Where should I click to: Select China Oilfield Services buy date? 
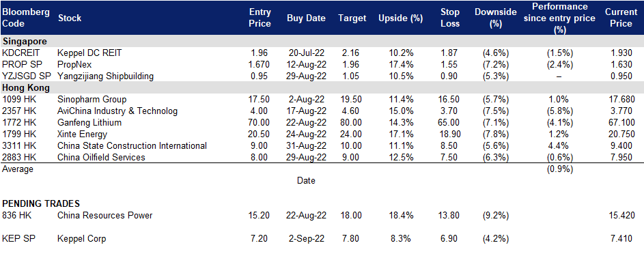(x=306, y=158)
